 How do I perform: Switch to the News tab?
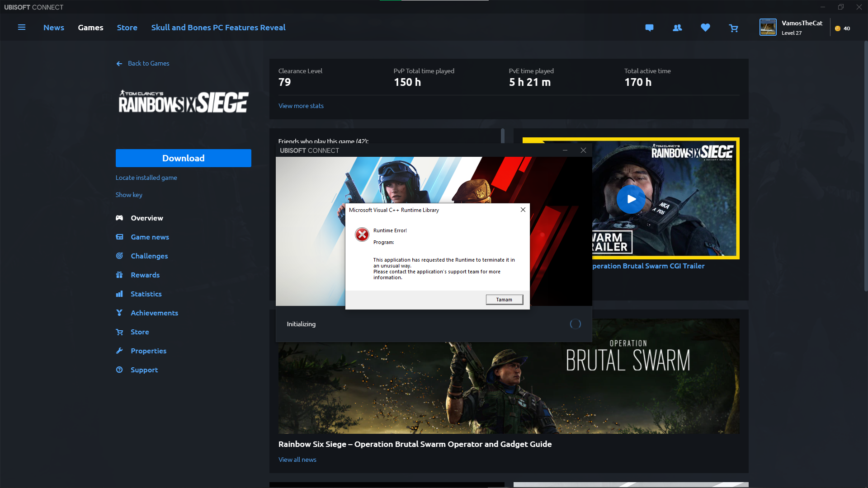[x=54, y=28]
